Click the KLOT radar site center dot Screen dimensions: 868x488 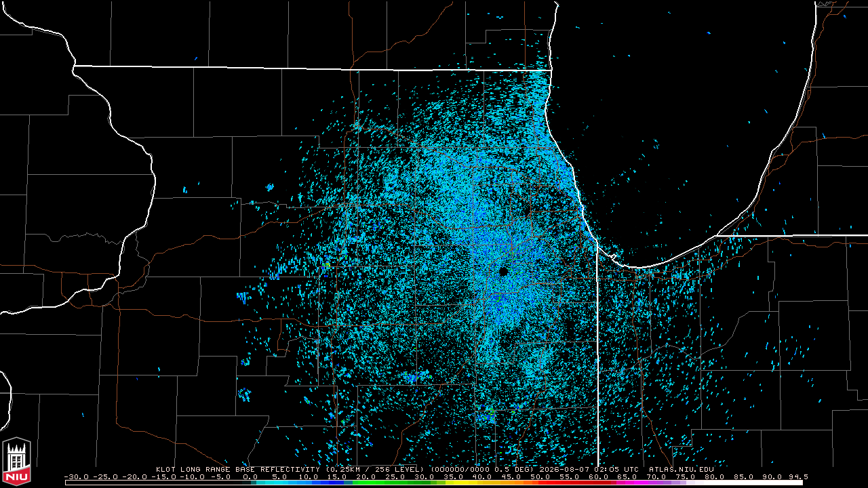(x=503, y=271)
